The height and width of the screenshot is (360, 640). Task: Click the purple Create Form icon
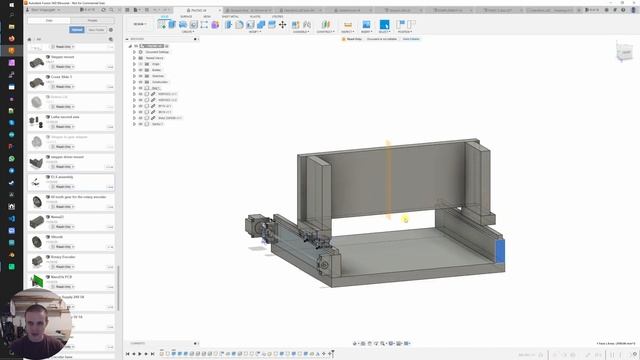click(215, 25)
